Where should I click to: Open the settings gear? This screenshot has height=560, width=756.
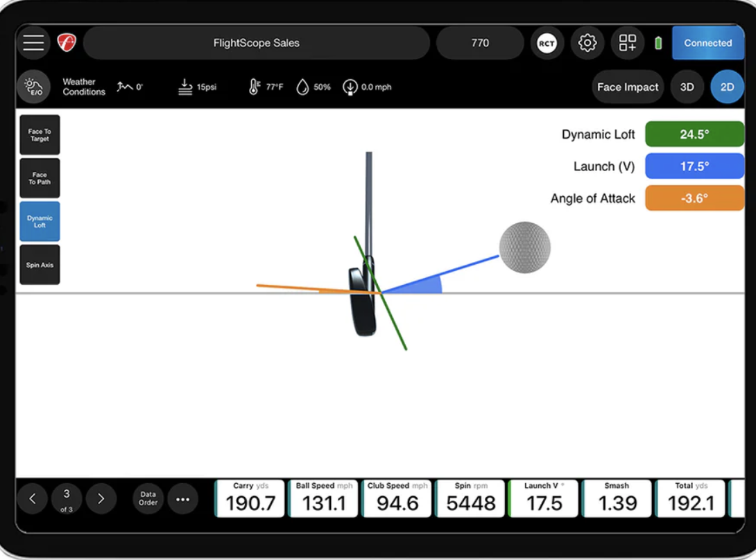587,43
